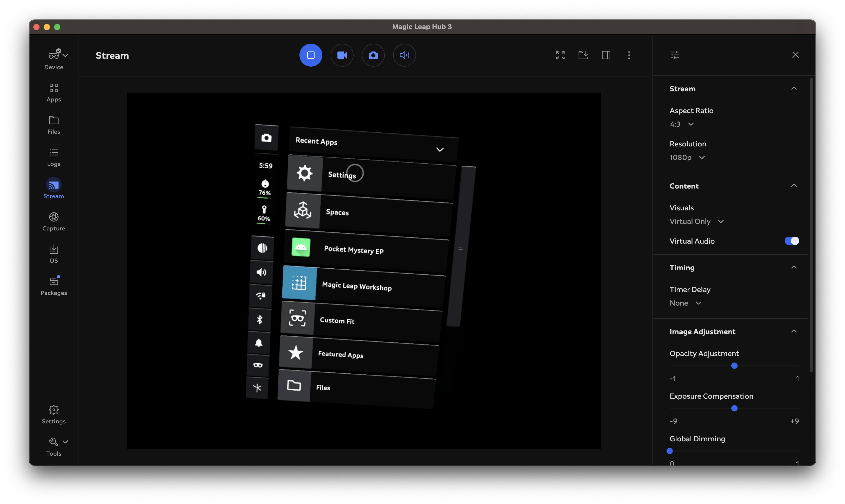
Task: Open the Timer Delay None dropdown
Action: 686,303
